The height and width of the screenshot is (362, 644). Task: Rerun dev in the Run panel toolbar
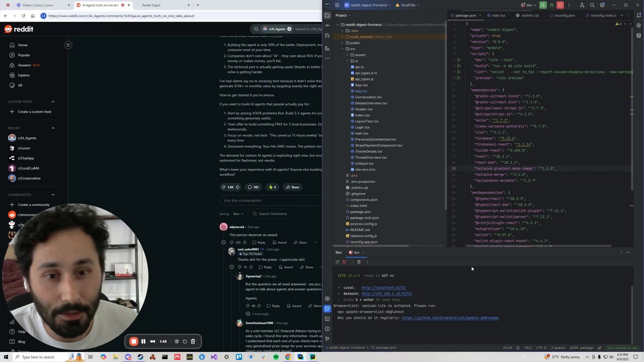(337, 262)
